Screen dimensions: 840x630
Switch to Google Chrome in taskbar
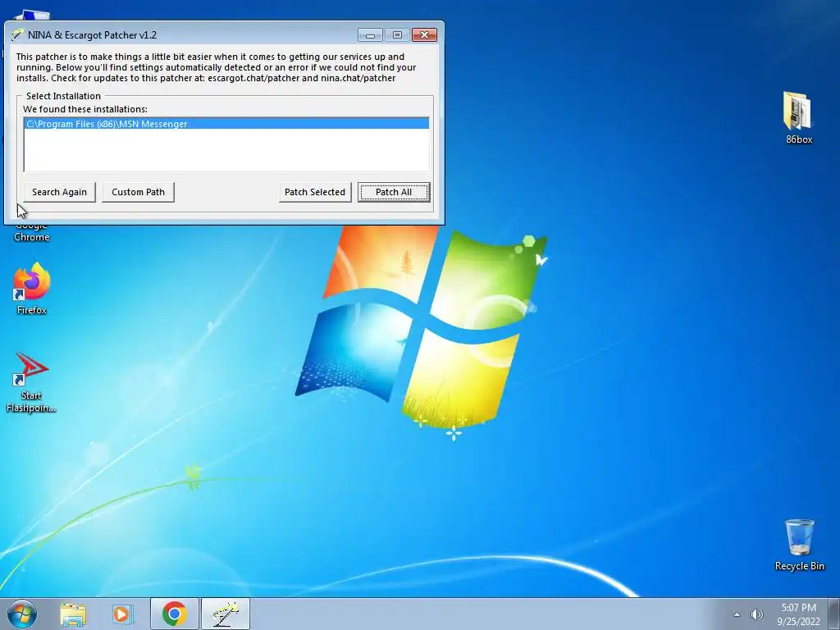[174, 614]
